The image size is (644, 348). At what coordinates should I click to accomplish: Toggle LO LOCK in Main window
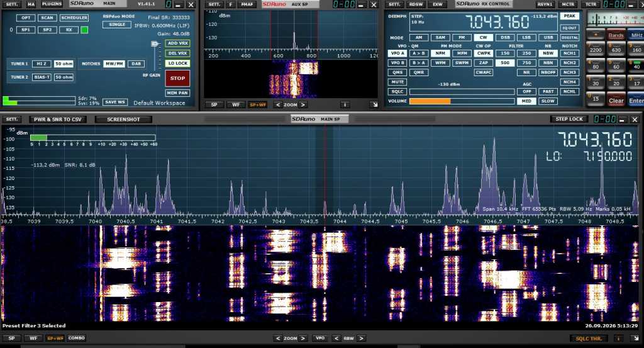178,64
